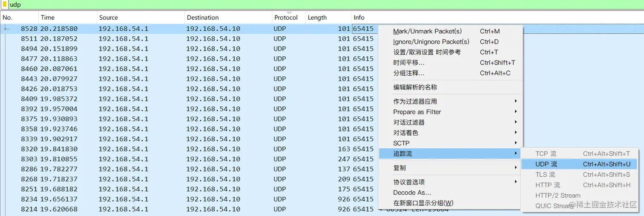This screenshot has height=216, width=644.
Task: Select packet number 8511 row
Action: [x=189, y=38]
